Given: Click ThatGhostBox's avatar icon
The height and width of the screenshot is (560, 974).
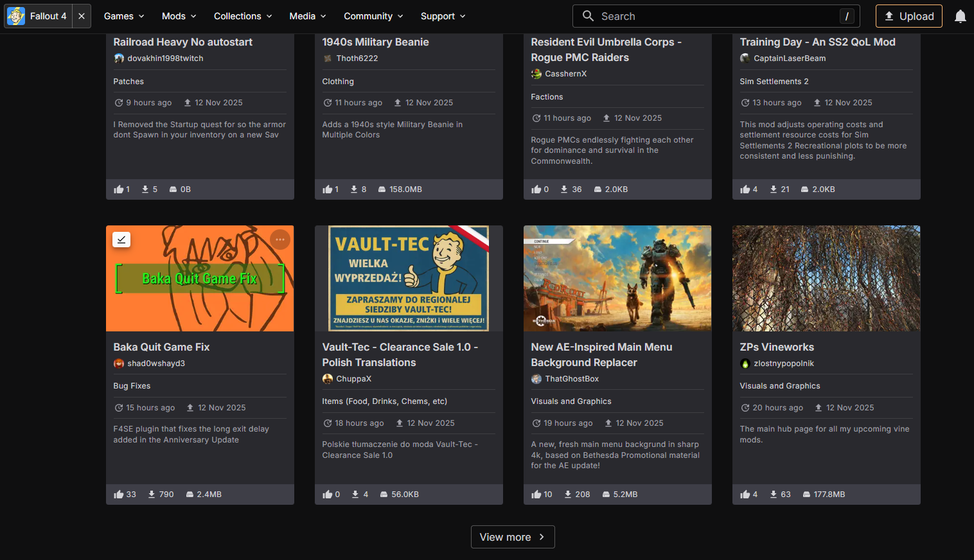Looking at the screenshot, I should coord(536,379).
